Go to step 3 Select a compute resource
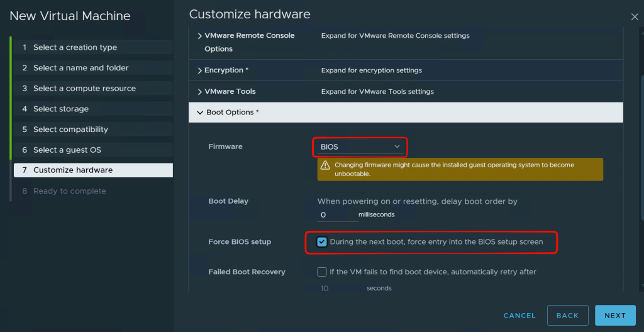This screenshot has height=332, width=644. [93, 88]
